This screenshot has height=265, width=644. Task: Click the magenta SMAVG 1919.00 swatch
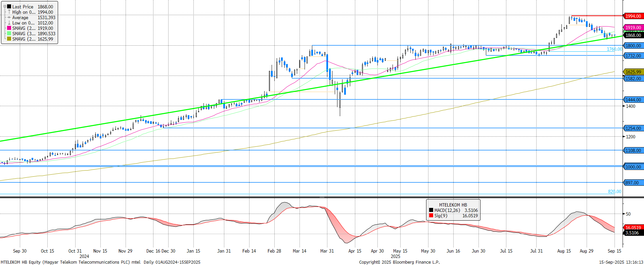tap(9, 28)
